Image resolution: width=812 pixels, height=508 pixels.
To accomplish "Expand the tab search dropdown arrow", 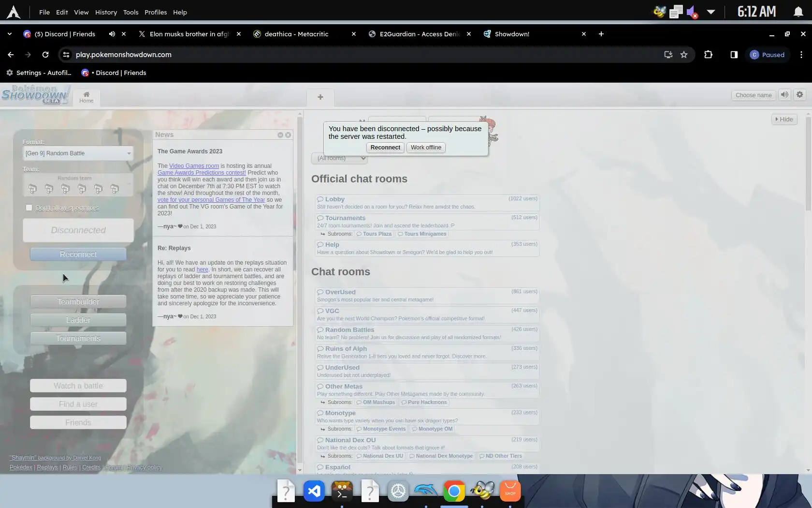I will (x=9, y=34).
